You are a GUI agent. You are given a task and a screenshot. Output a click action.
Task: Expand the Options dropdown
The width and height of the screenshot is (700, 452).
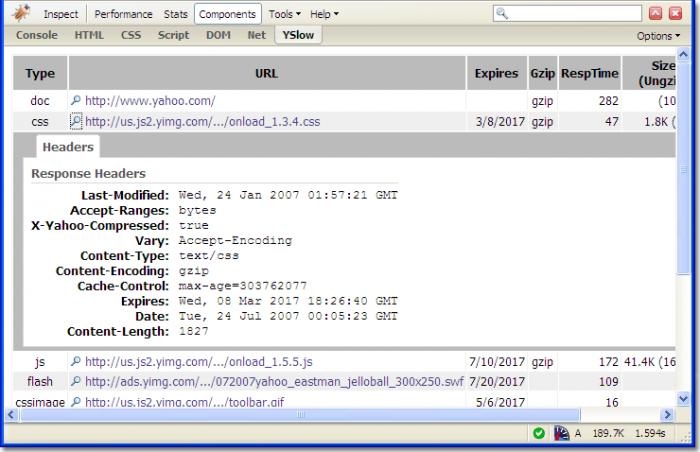[x=660, y=35]
